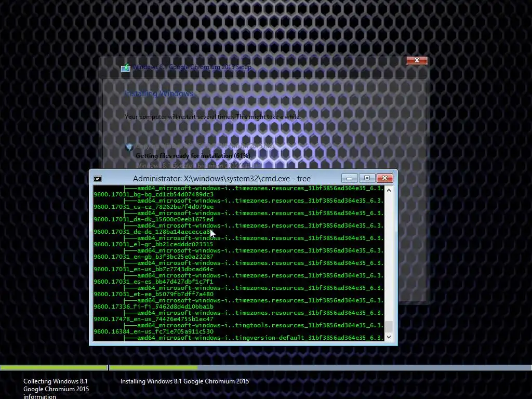Viewport: 532px width, 399px height.
Task: Click the console line '9600.17336_fi-fi_5462d8d4d10bba1b'
Action: pyautogui.click(x=153, y=307)
